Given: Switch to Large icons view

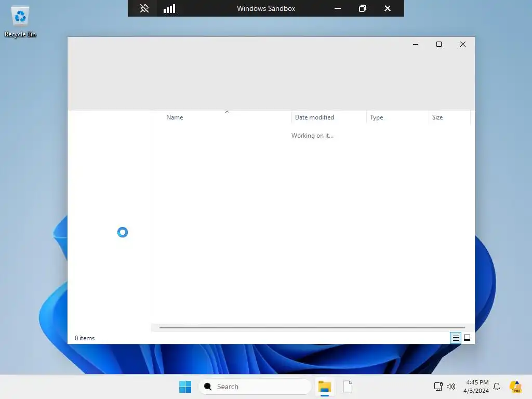Looking at the screenshot, I should (467, 338).
